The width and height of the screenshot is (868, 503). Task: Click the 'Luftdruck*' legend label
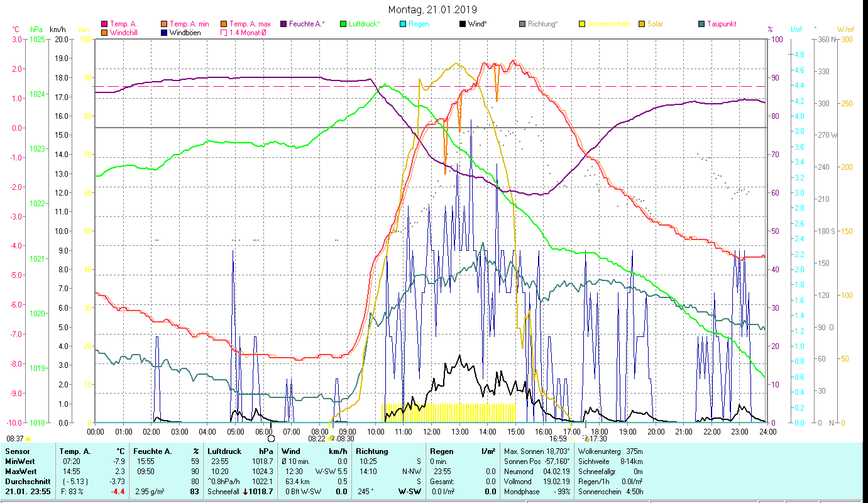click(365, 24)
